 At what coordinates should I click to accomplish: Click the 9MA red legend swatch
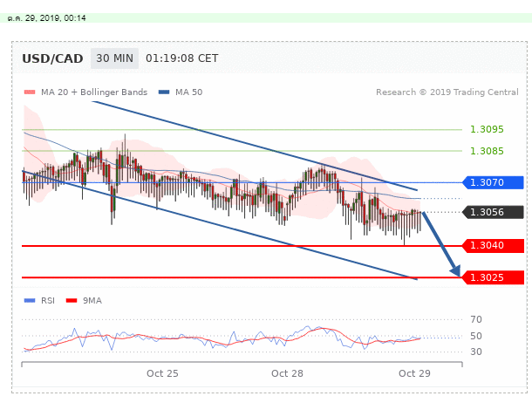[x=72, y=300]
